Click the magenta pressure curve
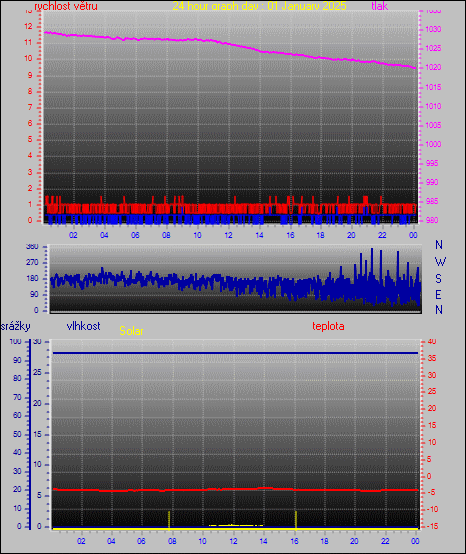The height and width of the screenshot is (554, 466). [230, 44]
